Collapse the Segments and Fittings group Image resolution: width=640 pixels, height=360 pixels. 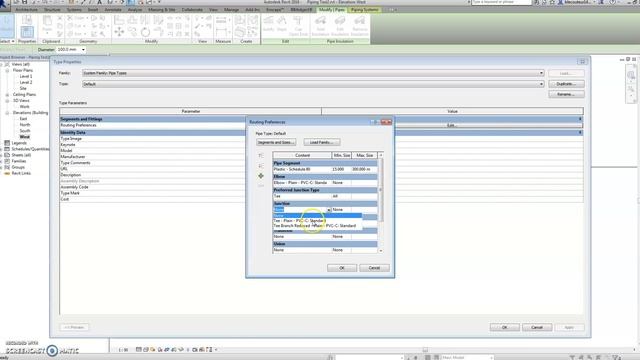(580, 119)
